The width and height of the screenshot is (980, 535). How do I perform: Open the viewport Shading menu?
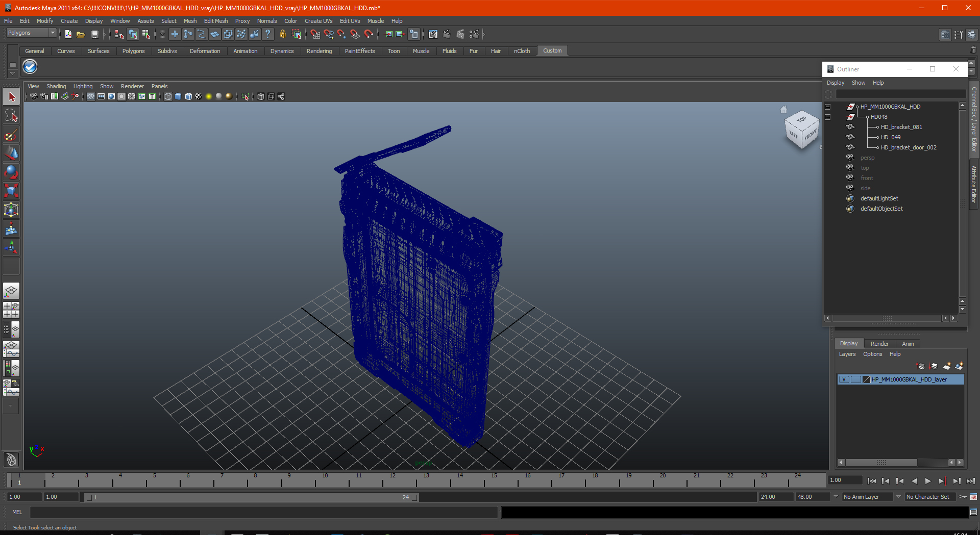pyautogui.click(x=56, y=86)
